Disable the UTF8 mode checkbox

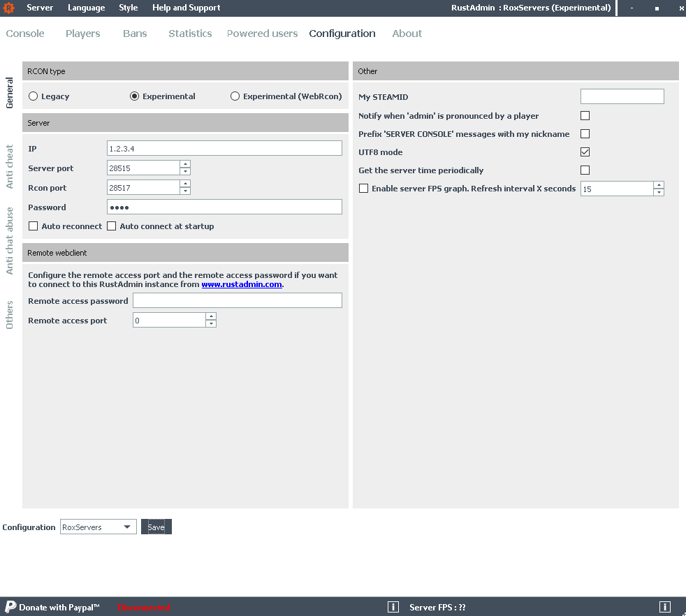point(585,152)
